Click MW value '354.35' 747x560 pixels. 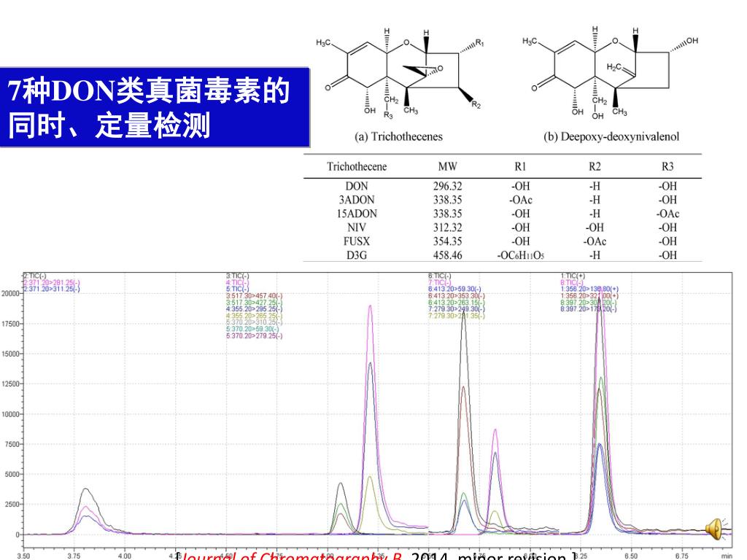point(447,241)
